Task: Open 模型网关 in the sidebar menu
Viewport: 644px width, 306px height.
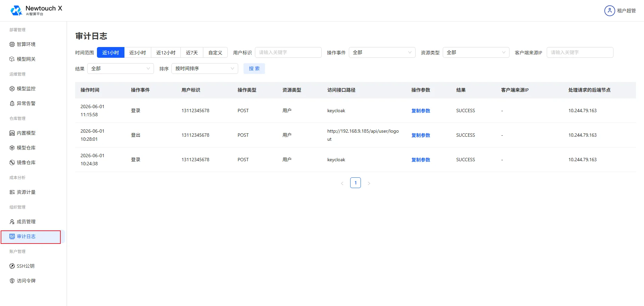Action: click(26, 59)
